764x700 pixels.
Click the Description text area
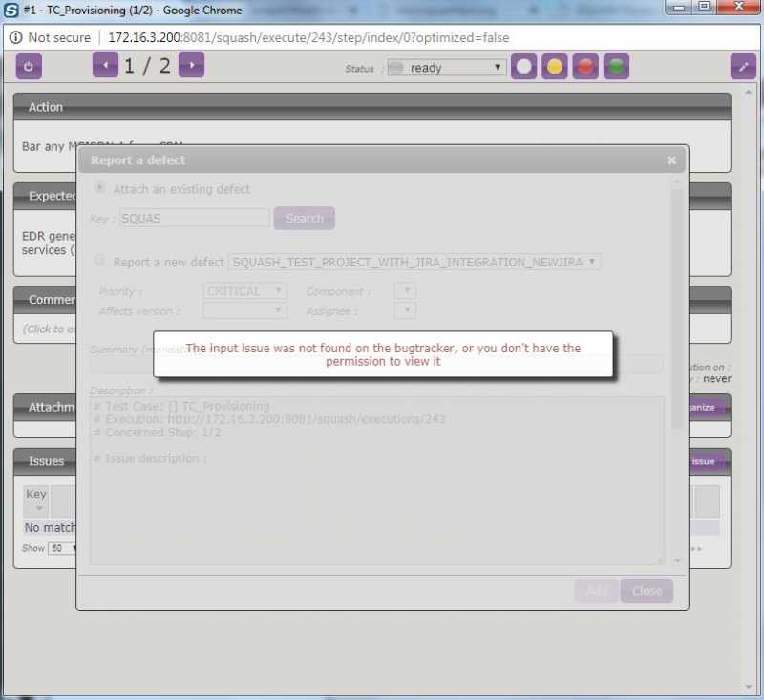pos(376,480)
